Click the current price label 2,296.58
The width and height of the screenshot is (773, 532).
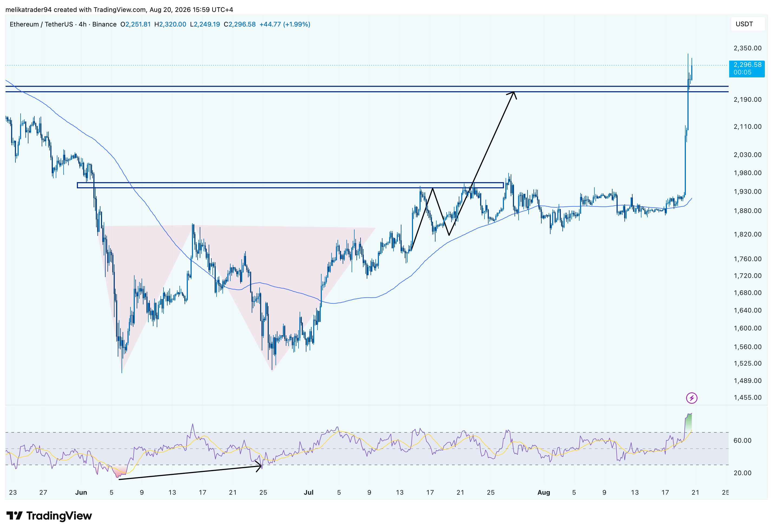click(x=747, y=69)
